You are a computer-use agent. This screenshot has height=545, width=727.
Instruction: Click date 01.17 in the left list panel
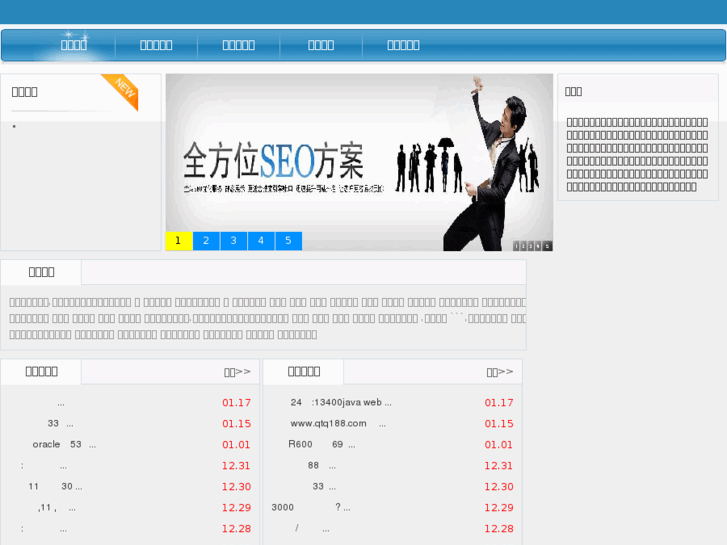[x=236, y=403]
